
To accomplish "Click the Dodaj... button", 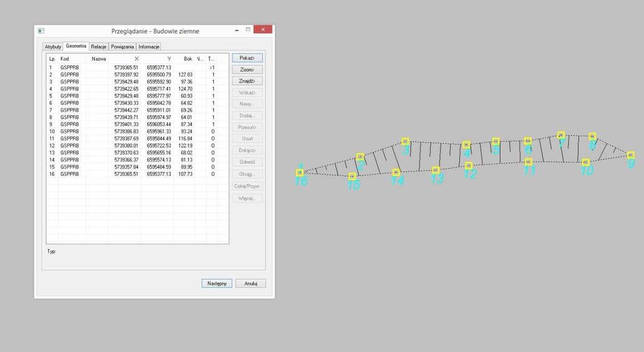I will pos(247,115).
